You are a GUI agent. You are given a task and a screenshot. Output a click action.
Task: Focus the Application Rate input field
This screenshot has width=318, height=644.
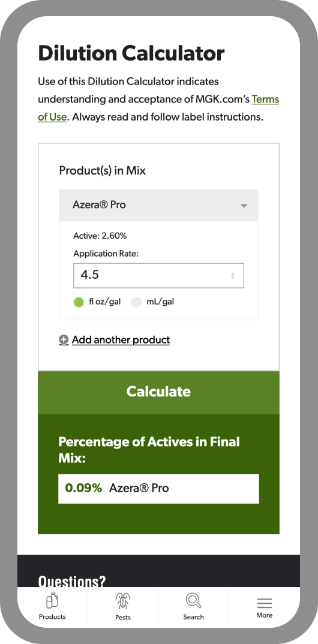158,275
